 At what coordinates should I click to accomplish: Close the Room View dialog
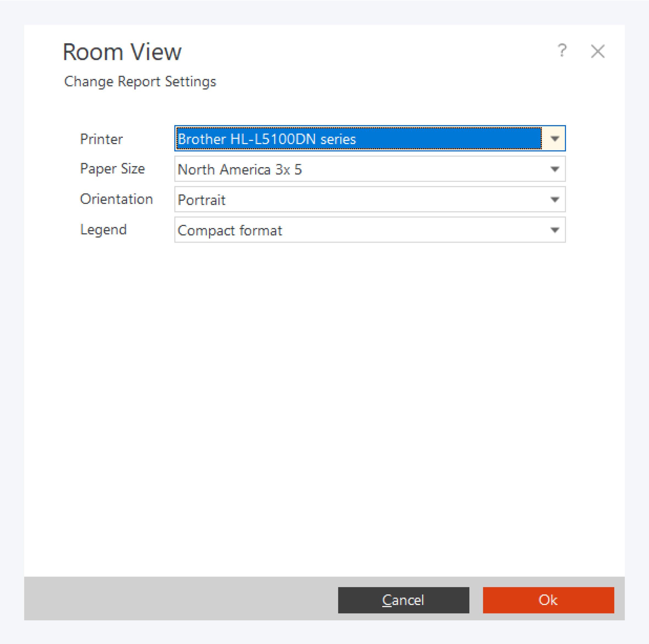pos(598,51)
